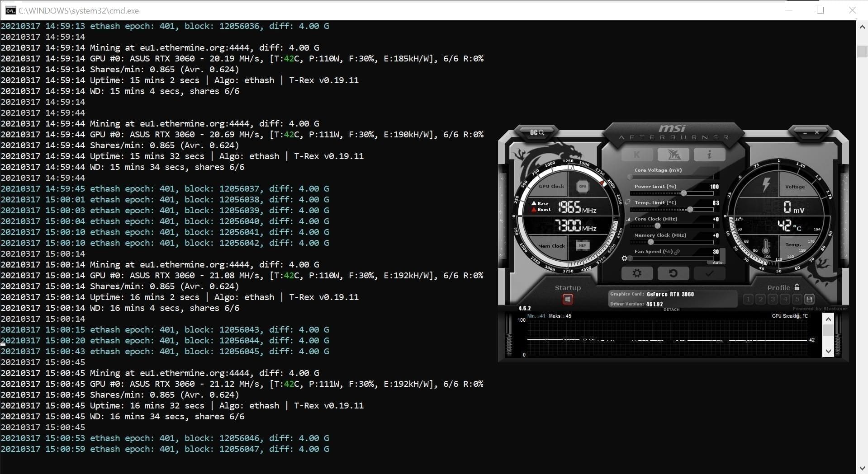This screenshot has width=868, height=474.
Task: Click the Memory Clock slider handle
Action: point(650,242)
